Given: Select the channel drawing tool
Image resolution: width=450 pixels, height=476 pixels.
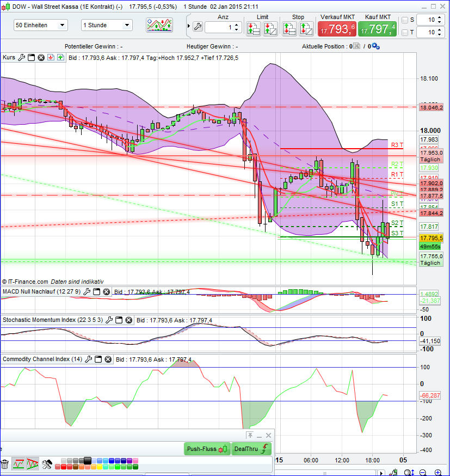Looking at the screenshot, I should (x=33, y=465).
